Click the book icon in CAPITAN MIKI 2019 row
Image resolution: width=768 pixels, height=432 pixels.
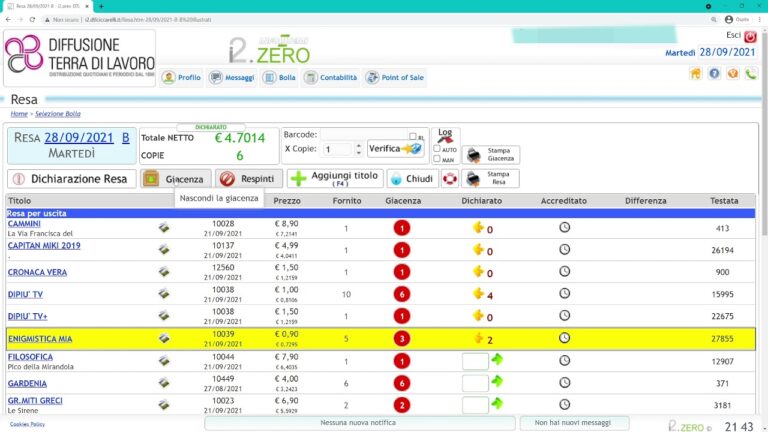164,249
